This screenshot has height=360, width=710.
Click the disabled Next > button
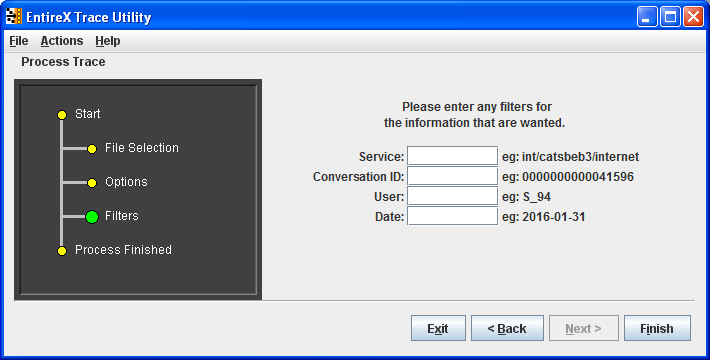(584, 328)
